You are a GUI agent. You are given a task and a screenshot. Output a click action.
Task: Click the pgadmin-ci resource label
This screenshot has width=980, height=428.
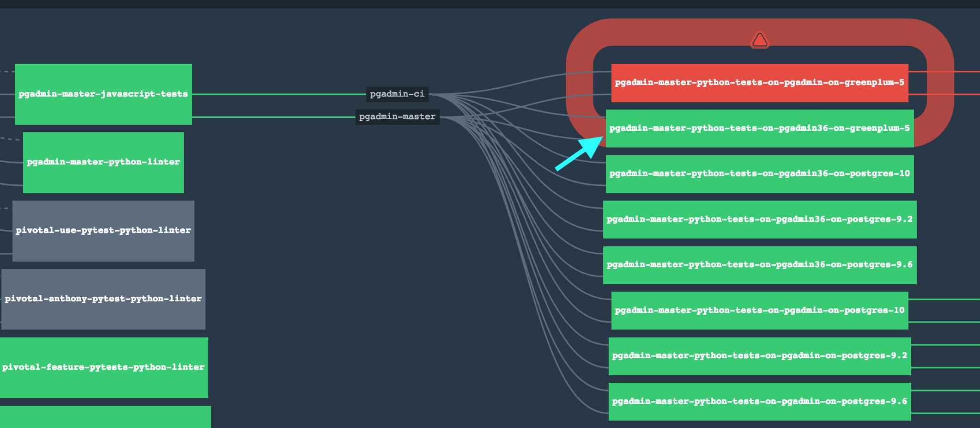397,94
